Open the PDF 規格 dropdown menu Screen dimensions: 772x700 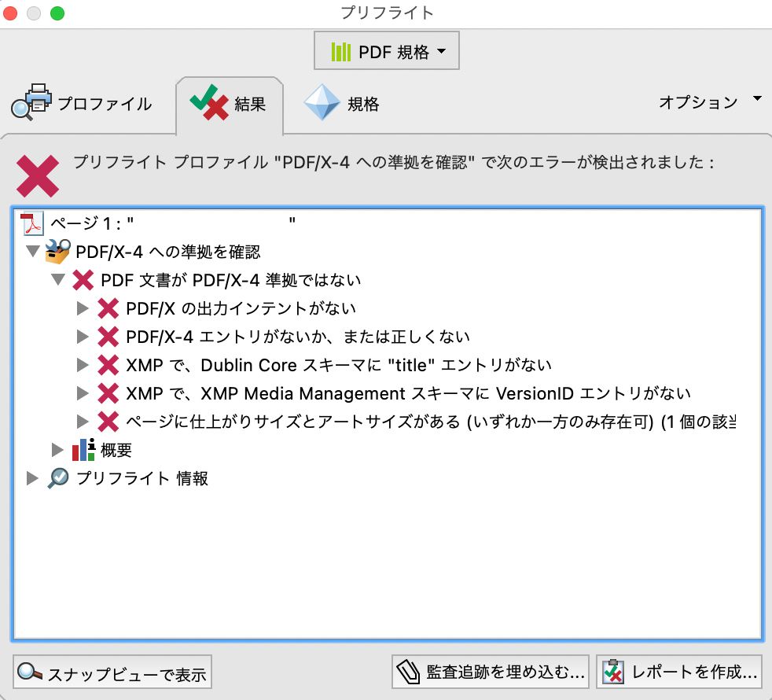click(387, 51)
